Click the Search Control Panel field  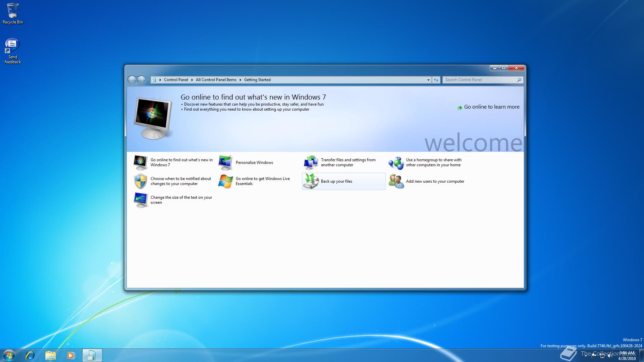click(x=480, y=80)
